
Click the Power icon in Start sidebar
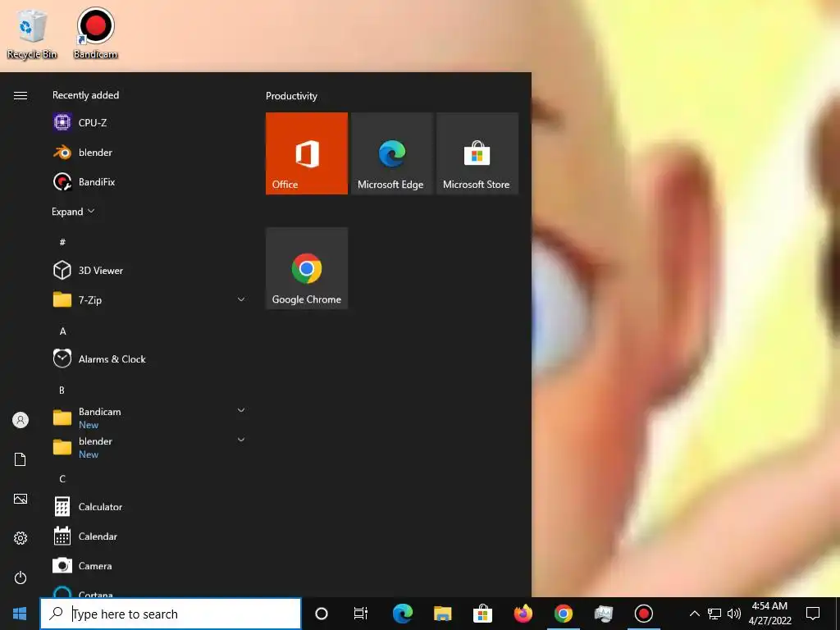tap(21, 577)
